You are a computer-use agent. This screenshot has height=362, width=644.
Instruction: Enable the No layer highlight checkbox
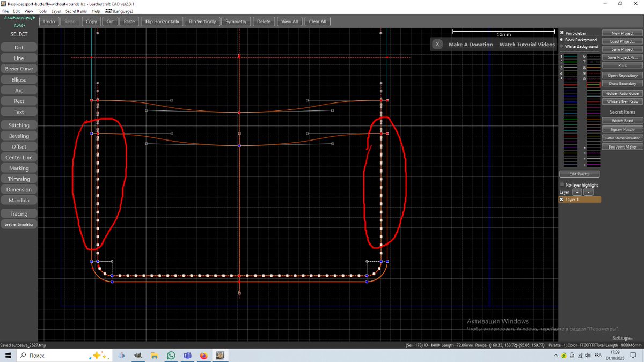tap(562, 184)
